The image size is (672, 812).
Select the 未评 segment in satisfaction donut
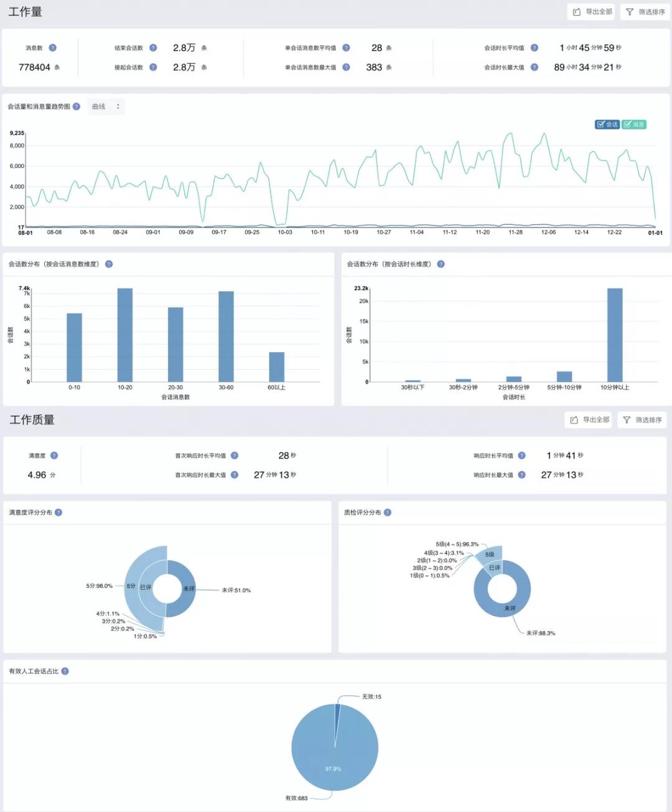(181, 589)
